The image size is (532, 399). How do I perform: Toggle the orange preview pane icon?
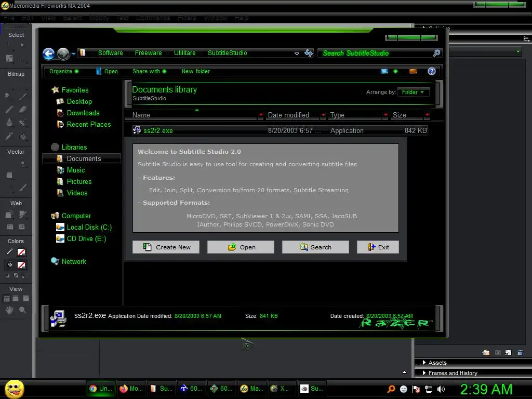[x=413, y=71]
